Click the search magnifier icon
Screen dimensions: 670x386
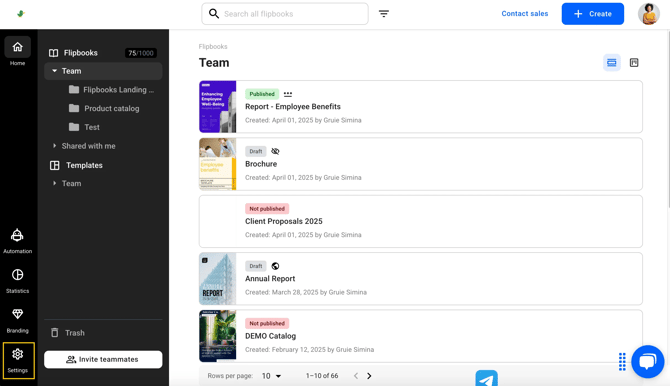pyautogui.click(x=214, y=14)
